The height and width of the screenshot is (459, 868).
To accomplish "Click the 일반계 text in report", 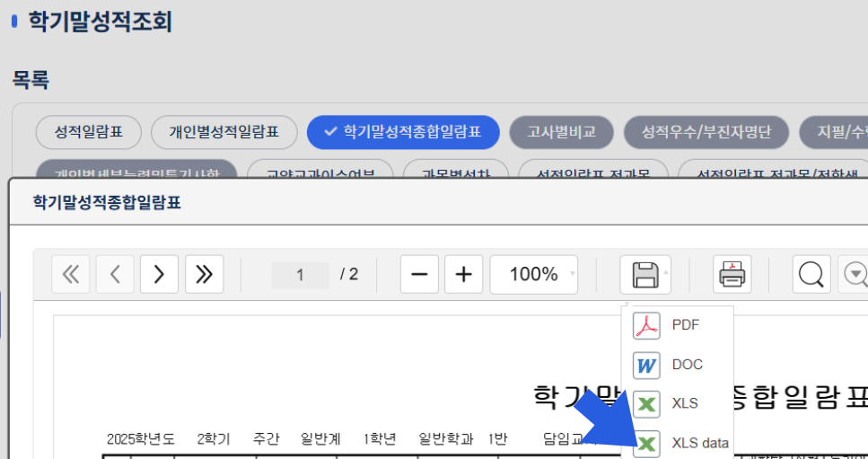I will [320, 440].
